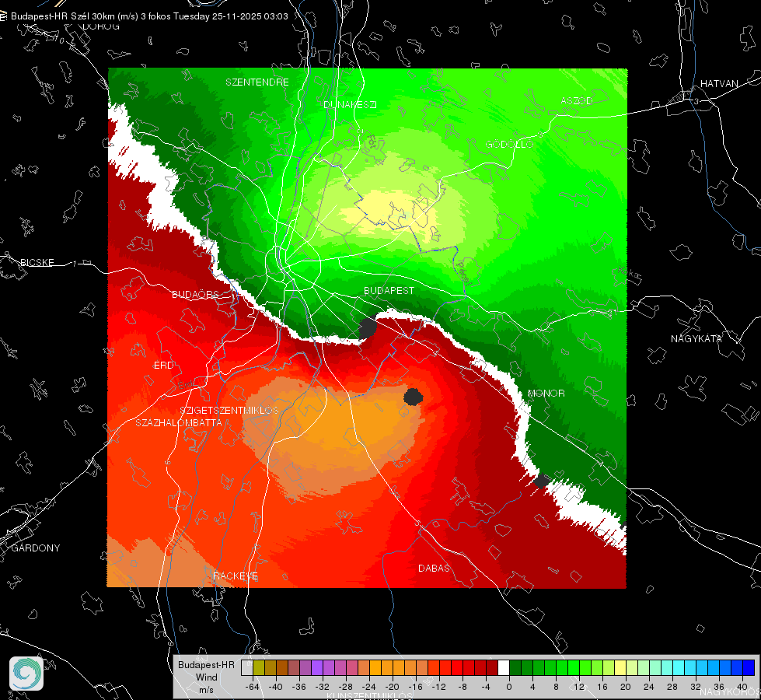Click the light gray first legend swatch
761x700 pixels.
247,668
